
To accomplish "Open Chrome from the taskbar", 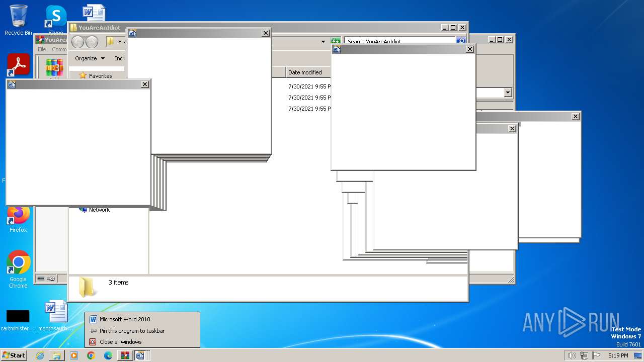I will pos(91,355).
